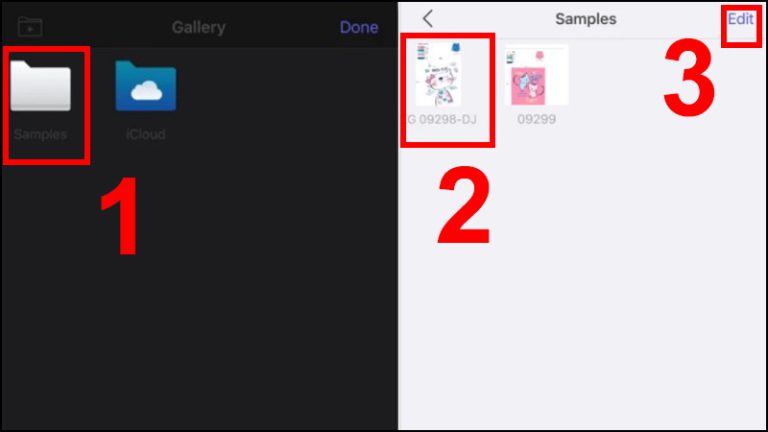The image size is (768, 432).
Task: Tap Done in the Gallery header
Action: click(359, 27)
